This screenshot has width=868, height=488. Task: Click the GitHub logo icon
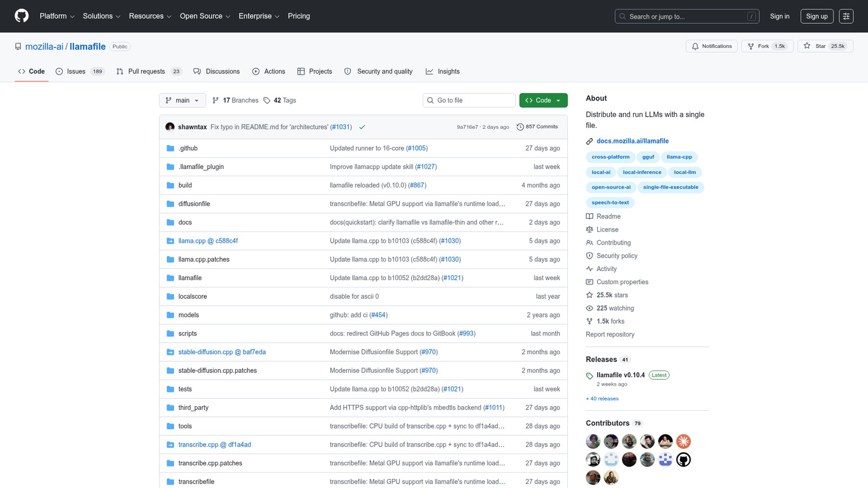(21, 16)
